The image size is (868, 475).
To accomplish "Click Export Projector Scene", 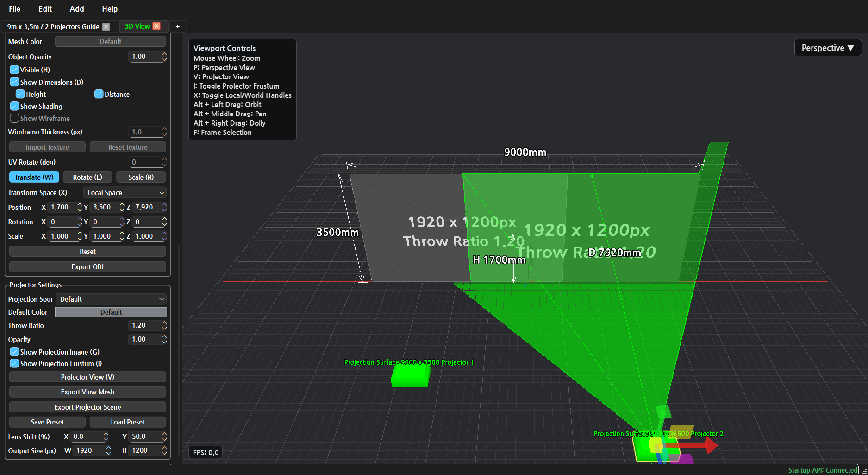I will coord(87,407).
